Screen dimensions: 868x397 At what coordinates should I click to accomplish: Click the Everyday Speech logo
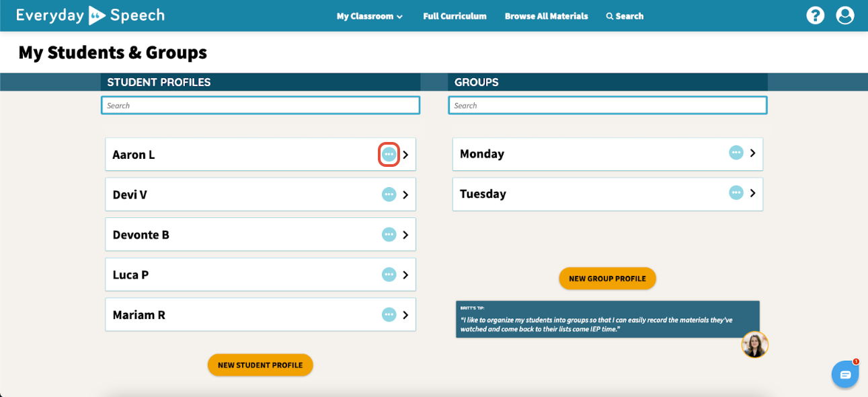(90, 15)
